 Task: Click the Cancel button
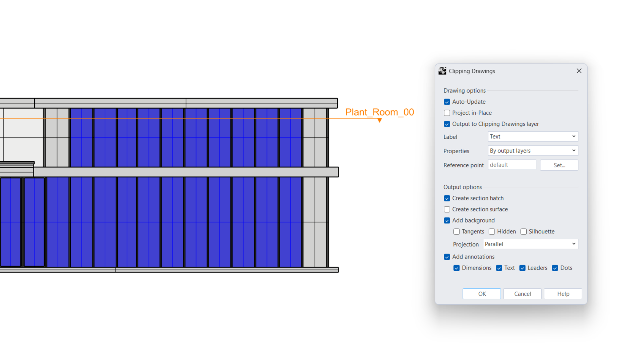tap(522, 294)
